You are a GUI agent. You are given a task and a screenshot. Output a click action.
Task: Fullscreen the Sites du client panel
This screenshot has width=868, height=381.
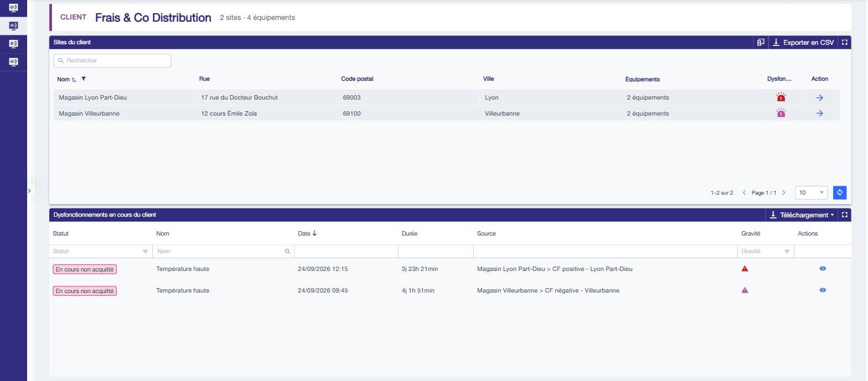coord(844,42)
